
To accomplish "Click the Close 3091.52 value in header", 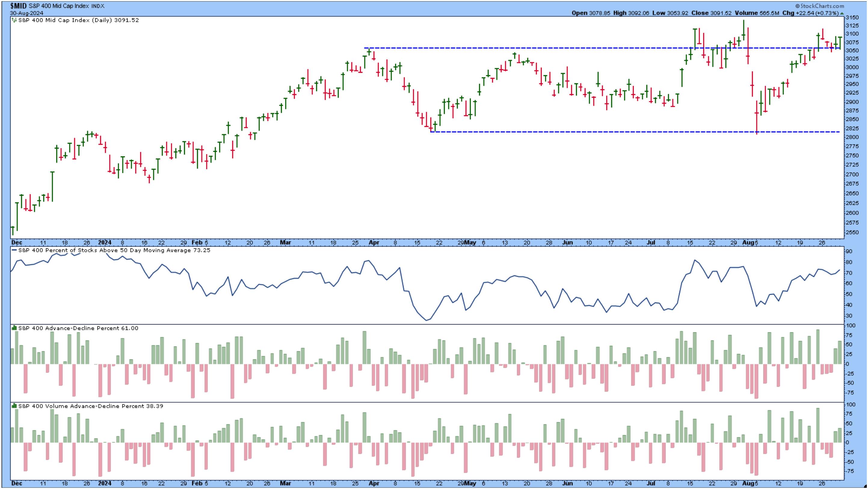I will (721, 13).
